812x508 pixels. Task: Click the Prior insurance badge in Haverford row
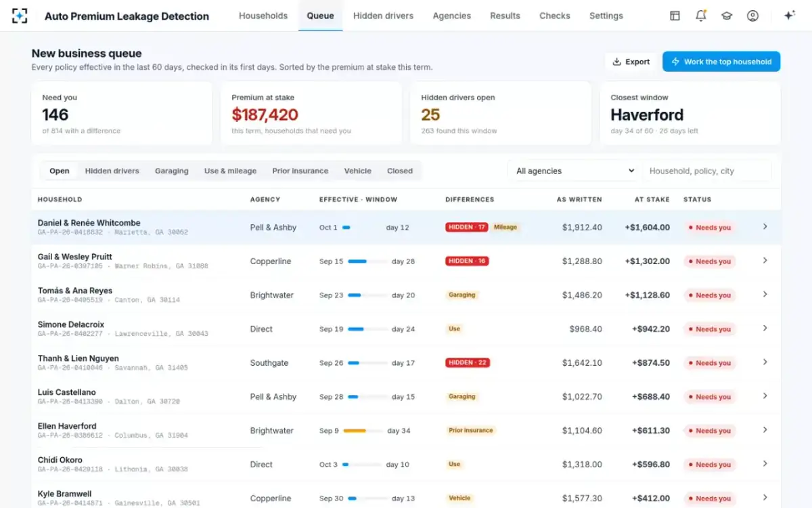click(471, 430)
